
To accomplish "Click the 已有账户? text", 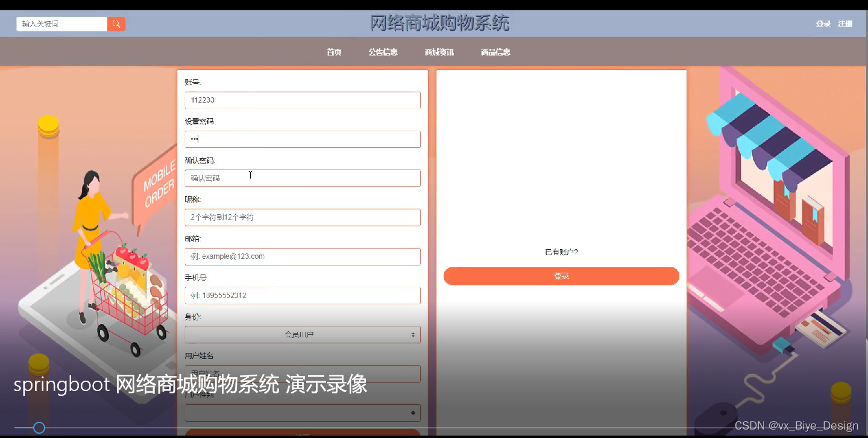I will click(x=561, y=252).
